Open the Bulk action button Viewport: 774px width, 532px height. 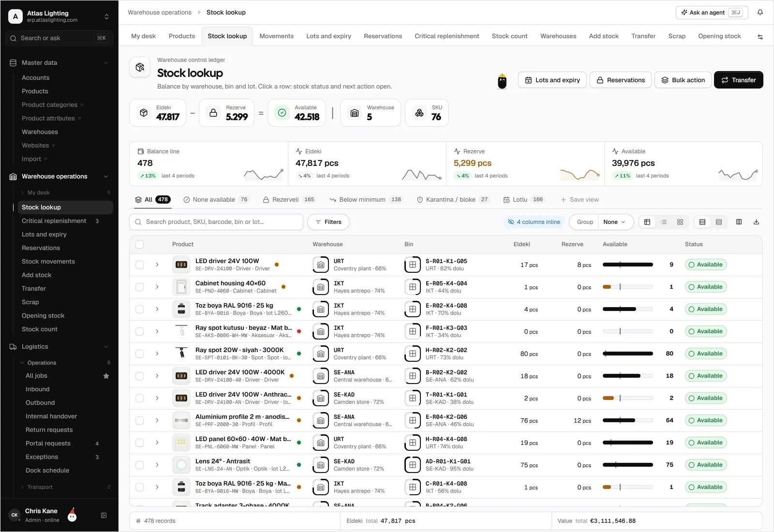tap(683, 80)
